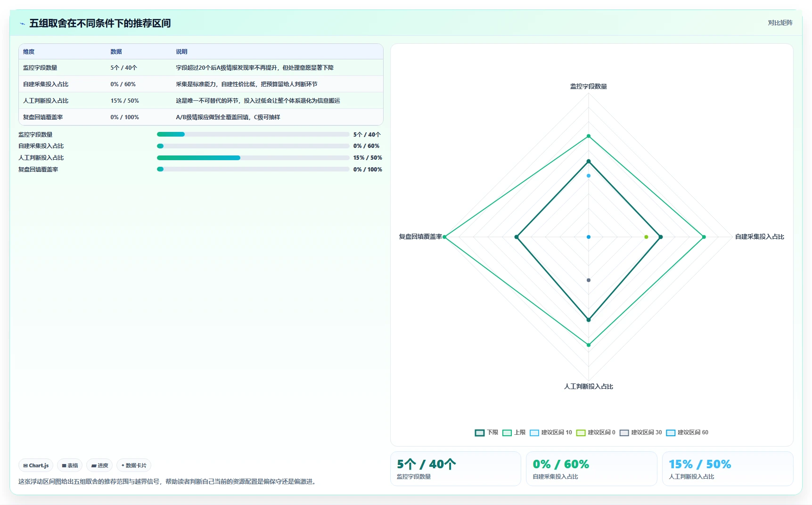Click 上限 point on 复盘回填覆盖率 axis

coord(444,237)
